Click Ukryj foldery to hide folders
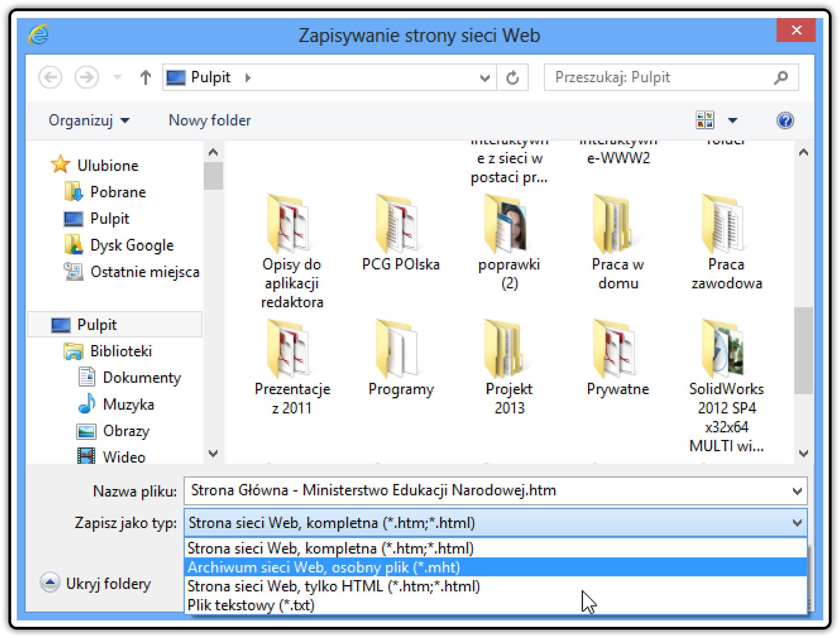The image size is (840, 638). (x=95, y=583)
